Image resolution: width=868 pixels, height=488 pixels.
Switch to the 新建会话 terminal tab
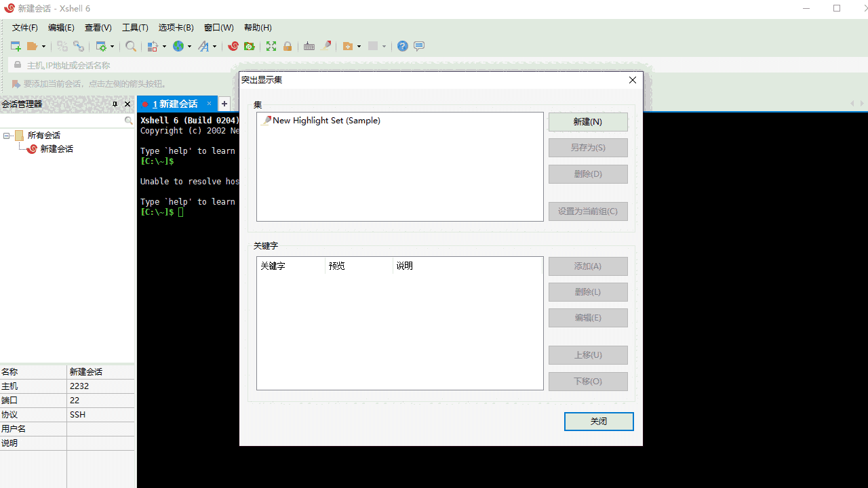176,104
